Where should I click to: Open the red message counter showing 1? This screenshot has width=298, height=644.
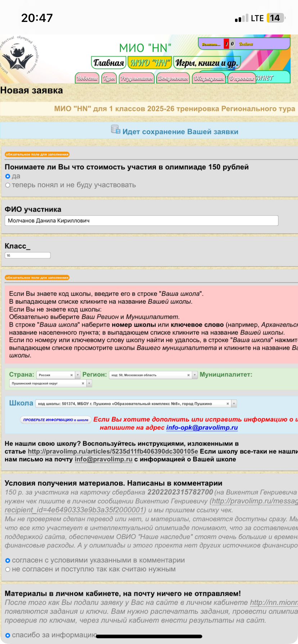coord(226,44)
